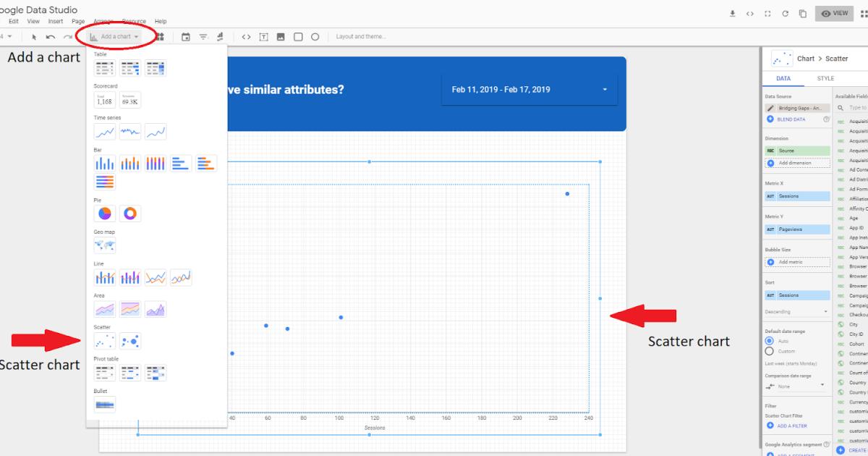This screenshot has width=868, height=456.
Task: Select the table with bars chart type
Action: click(x=130, y=68)
